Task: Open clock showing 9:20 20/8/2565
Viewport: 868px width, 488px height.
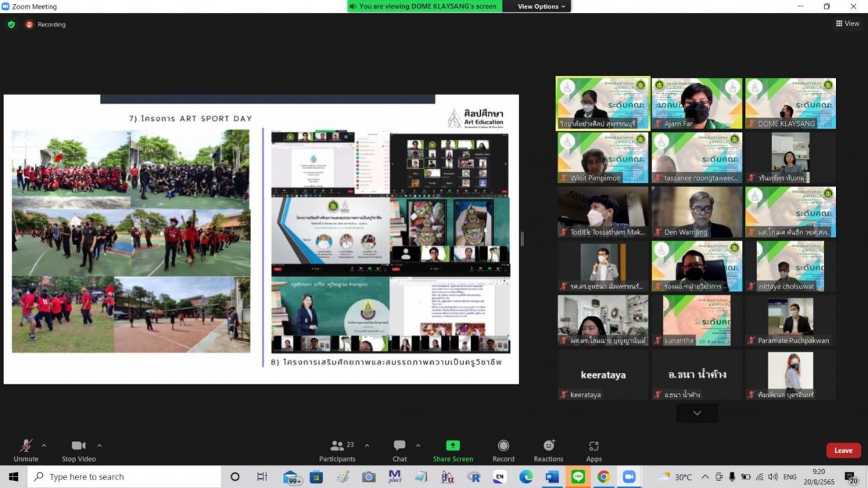Action: (x=819, y=476)
